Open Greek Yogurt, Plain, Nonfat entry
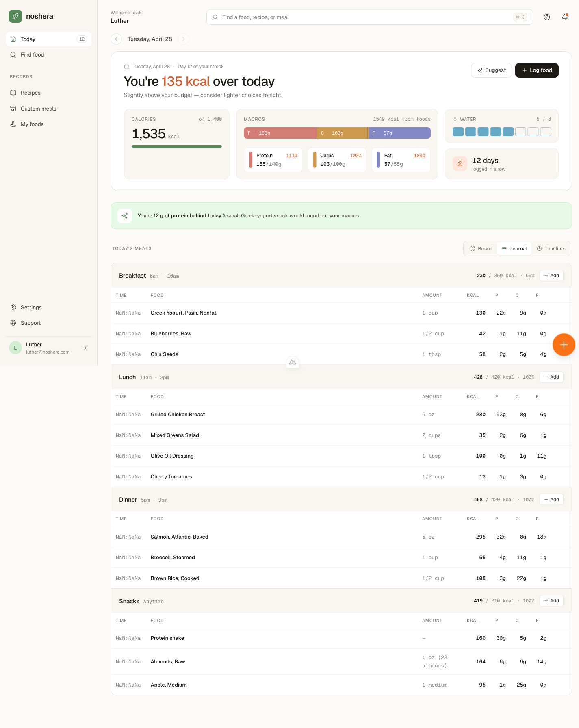 tap(341, 313)
